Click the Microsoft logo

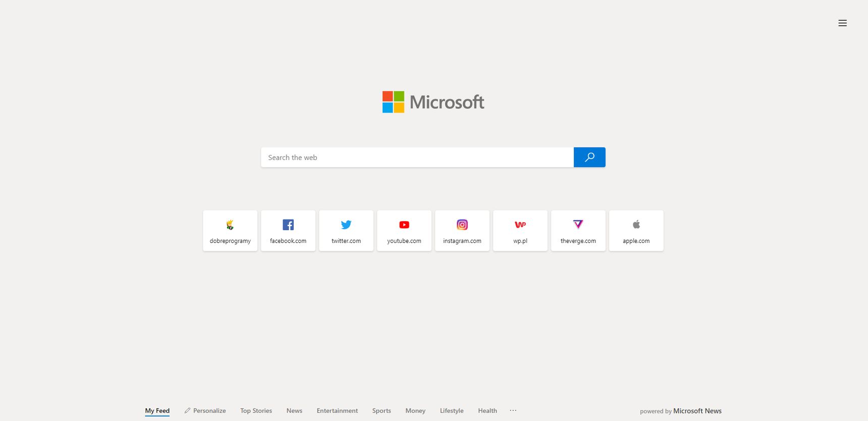click(x=433, y=102)
